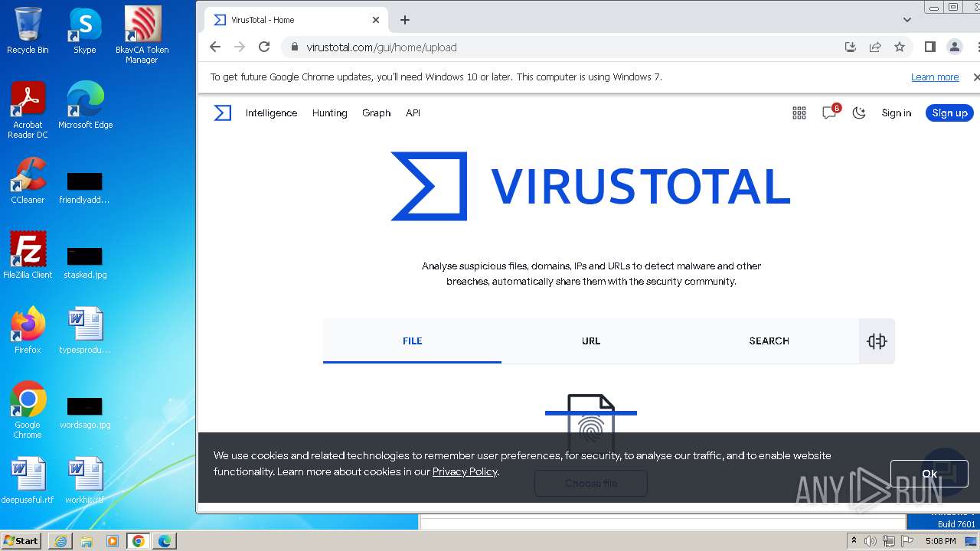Screen dimensions: 980x551
Task: Go back in Chrome
Action: click(x=215, y=47)
